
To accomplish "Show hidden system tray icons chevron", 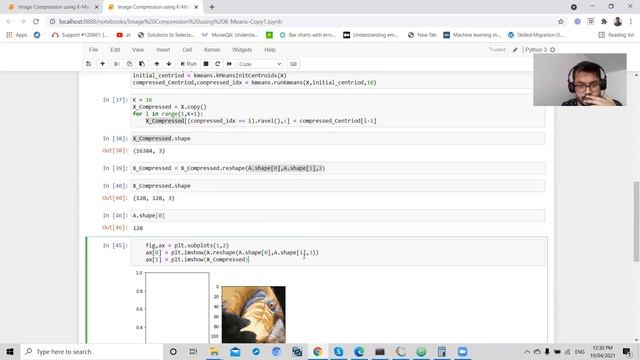I will click(x=527, y=351).
